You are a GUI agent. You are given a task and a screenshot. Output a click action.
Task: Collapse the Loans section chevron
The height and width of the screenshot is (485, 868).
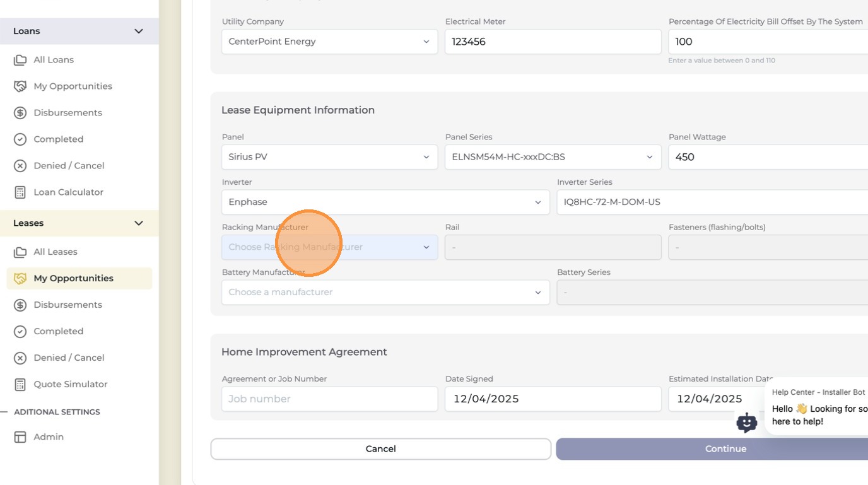coord(139,31)
